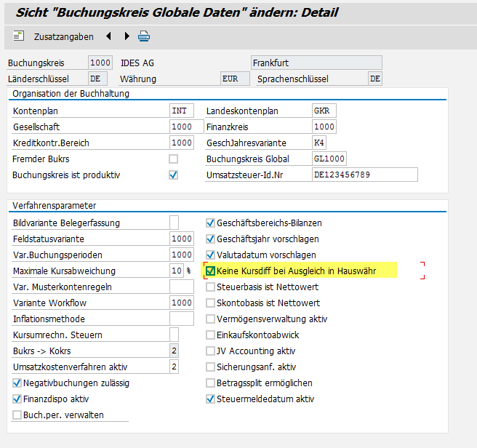Untick Buchungskreis ist produktiv checkbox
The width and height of the screenshot is (477, 448).
[x=174, y=175]
